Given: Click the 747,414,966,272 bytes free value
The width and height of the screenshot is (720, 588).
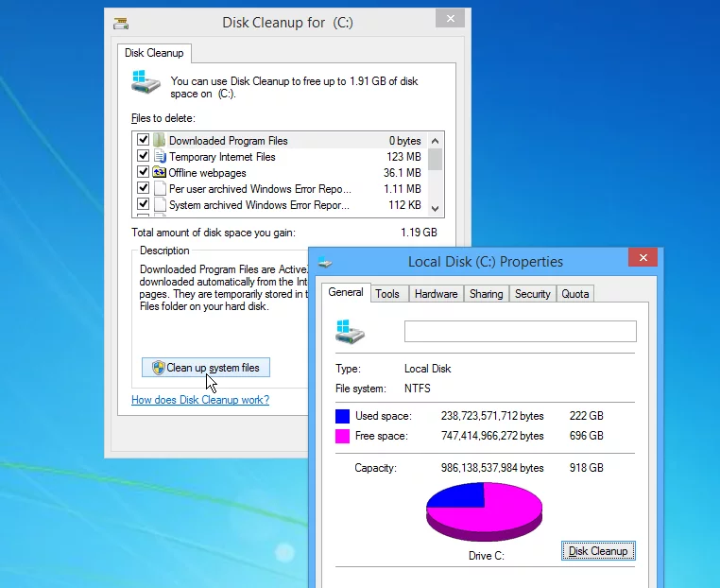Looking at the screenshot, I should pyautogui.click(x=492, y=436).
